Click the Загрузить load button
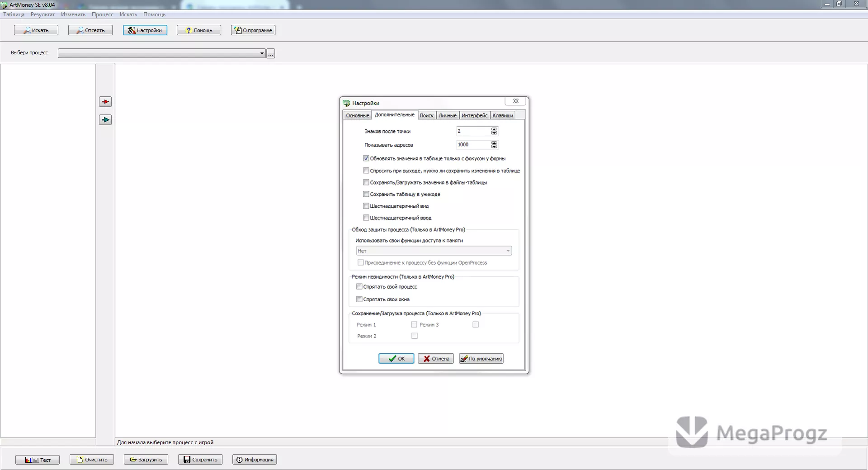 [146, 460]
